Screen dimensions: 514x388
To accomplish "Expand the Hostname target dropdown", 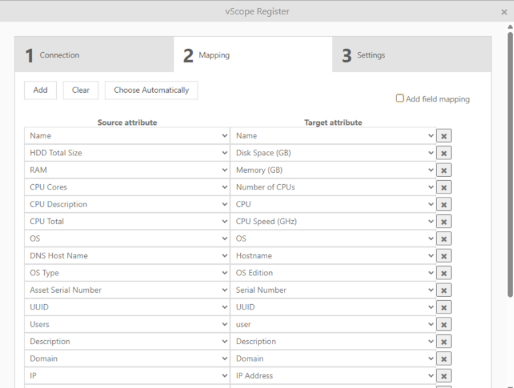I will pos(333,256).
